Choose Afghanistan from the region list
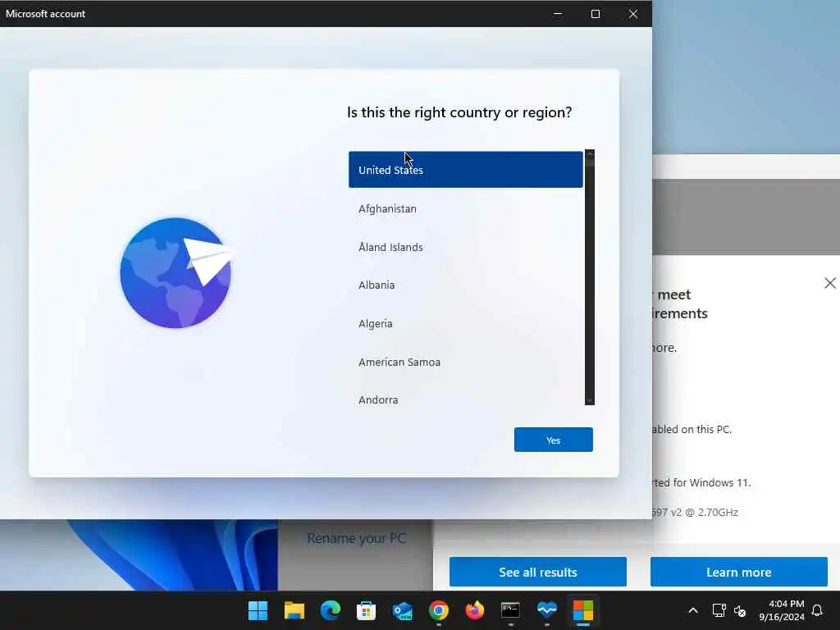Screen dimensions: 840x630 [466, 209]
